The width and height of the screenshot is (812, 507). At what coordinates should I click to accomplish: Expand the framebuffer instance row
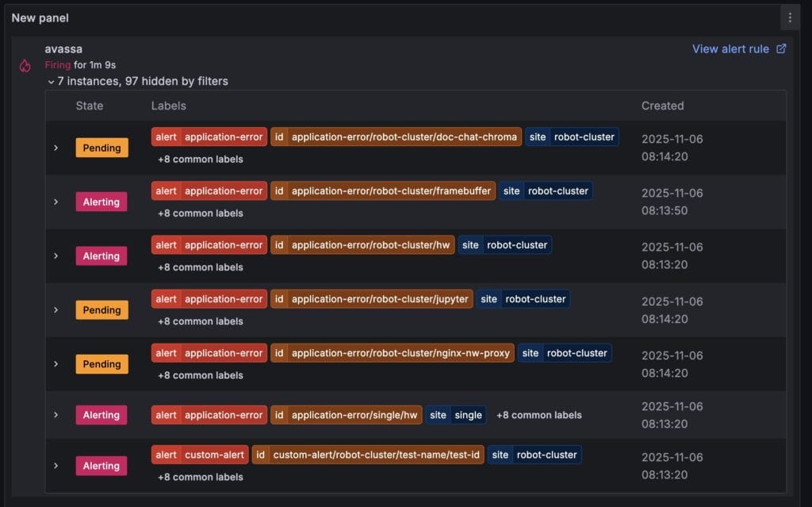coord(56,202)
